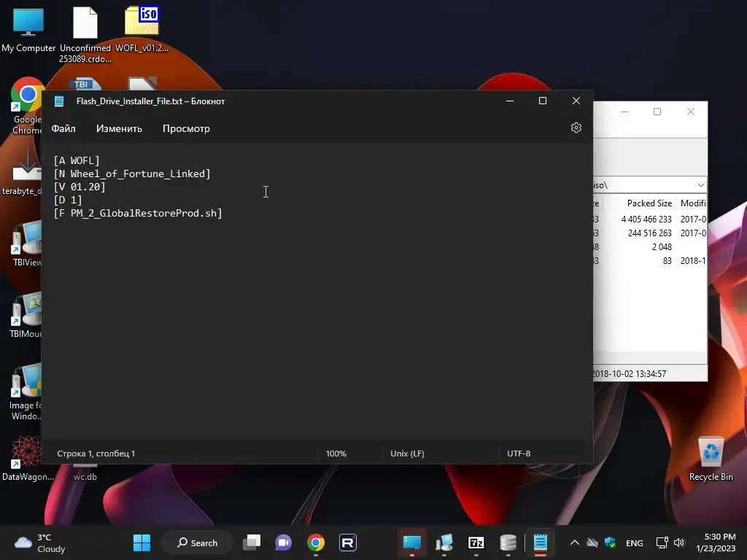Click the 100% zoom status entry
747x560 pixels.
[336, 454]
